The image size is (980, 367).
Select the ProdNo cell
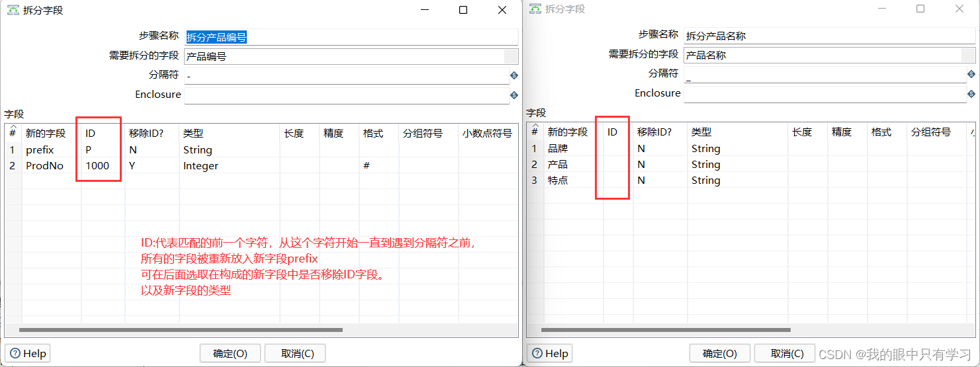click(52, 166)
